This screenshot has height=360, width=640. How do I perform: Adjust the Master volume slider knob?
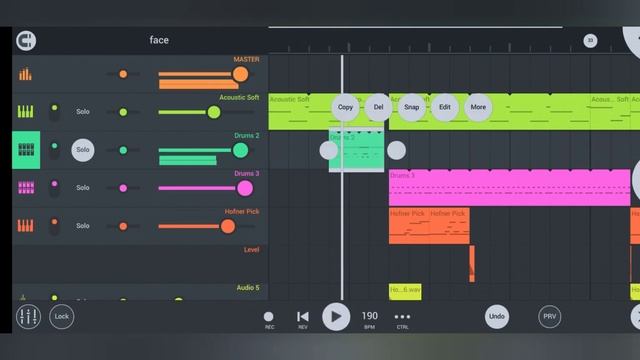[x=240, y=74]
